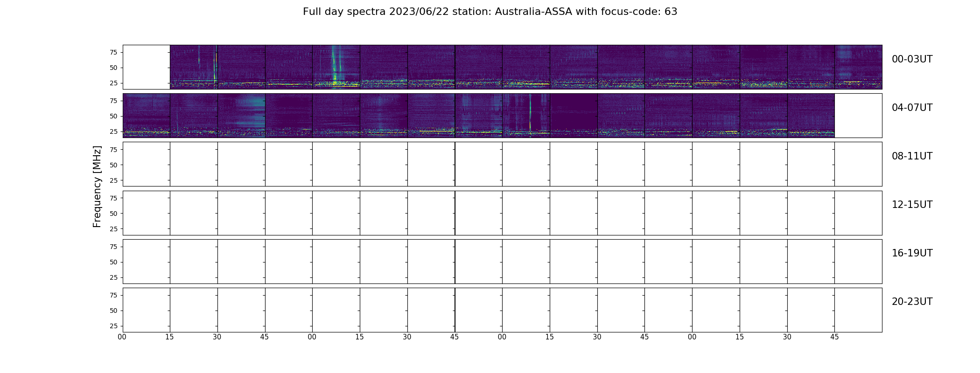Click the 75 MHz tick of the 00-03UT row
Screen dimensions: 980x373
tap(113, 52)
